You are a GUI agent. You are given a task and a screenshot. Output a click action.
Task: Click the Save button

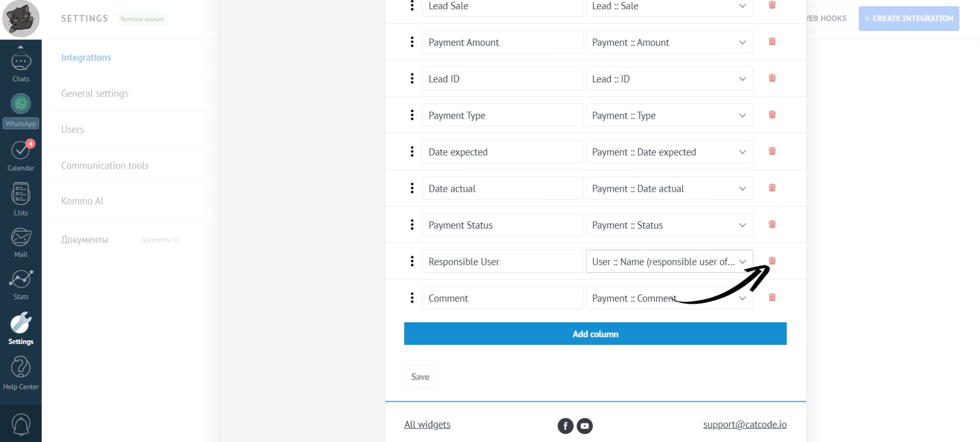click(420, 377)
